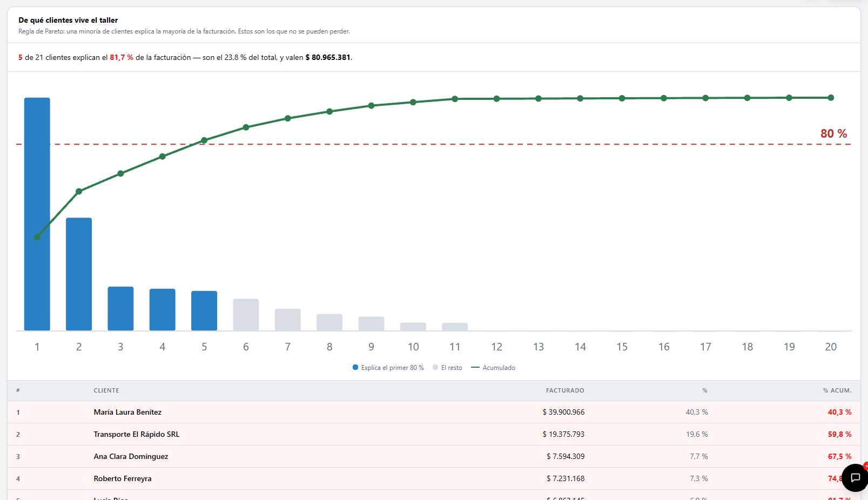
Task: Click the amount '$ 7.231.168'
Action: (x=566, y=478)
